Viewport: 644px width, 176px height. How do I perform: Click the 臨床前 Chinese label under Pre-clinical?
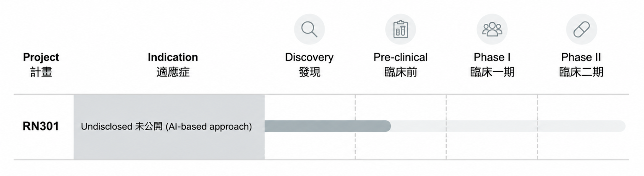coord(400,72)
